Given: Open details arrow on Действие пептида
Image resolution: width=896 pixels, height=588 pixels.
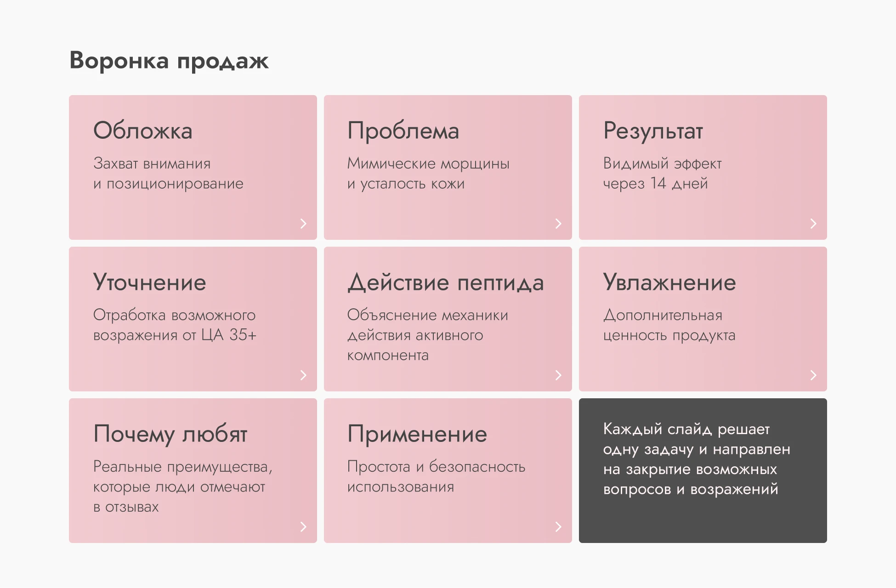Looking at the screenshot, I should point(558,375).
